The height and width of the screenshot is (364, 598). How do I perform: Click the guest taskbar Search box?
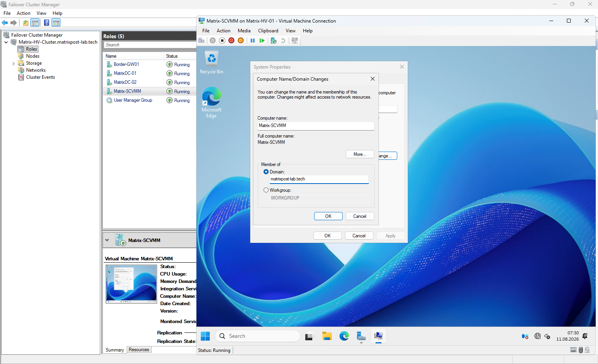point(258,336)
